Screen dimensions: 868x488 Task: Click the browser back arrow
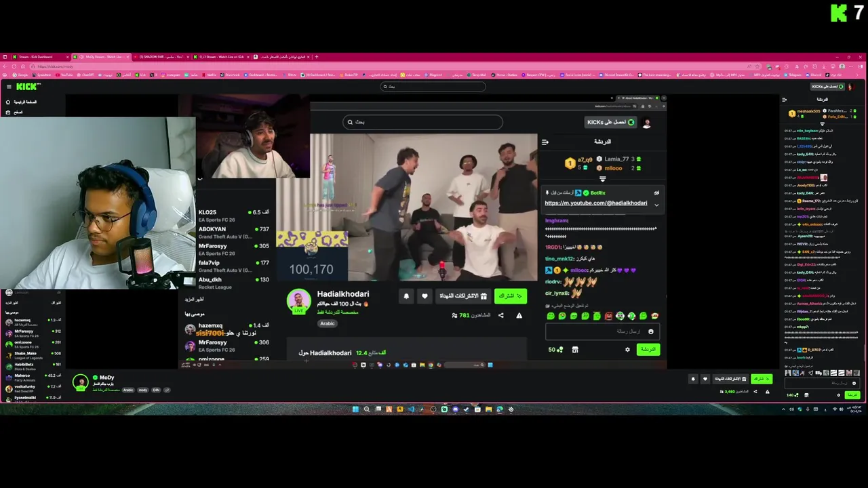tap(5, 66)
